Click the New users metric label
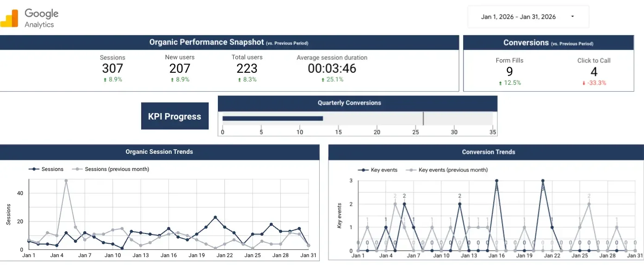This screenshot has width=644, height=265. pos(180,57)
